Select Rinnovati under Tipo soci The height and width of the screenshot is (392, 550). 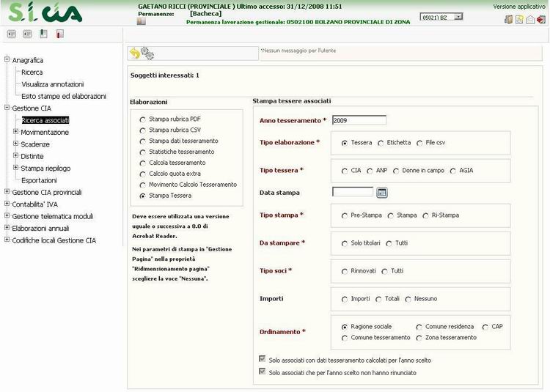click(345, 272)
